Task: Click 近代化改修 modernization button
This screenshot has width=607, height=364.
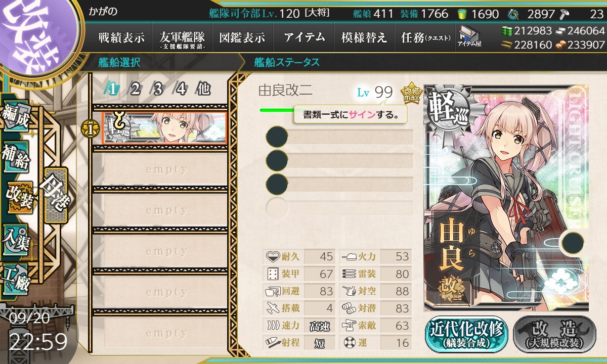Action: [466, 334]
